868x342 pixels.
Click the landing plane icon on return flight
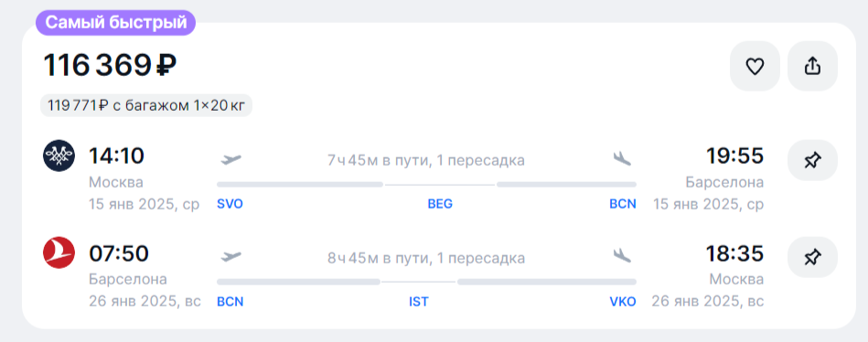tap(622, 256)
